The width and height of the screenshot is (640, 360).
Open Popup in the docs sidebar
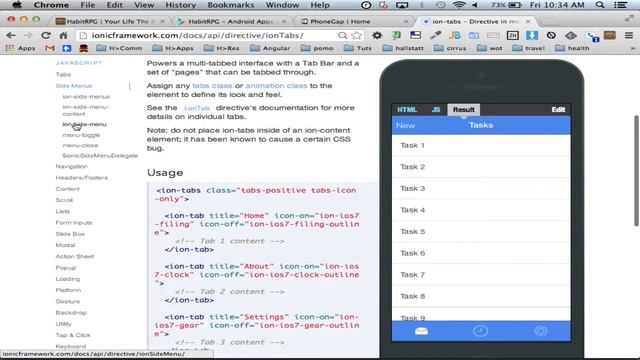[66, 268]
